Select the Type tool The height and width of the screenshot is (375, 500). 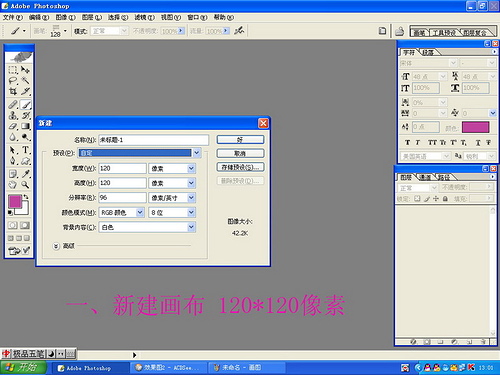(25, 150)
